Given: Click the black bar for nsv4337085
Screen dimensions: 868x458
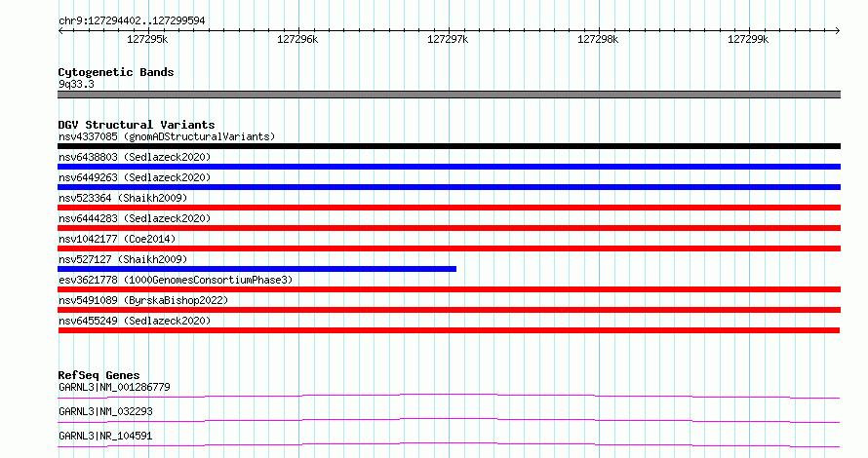Looking at the screenshot, I should click(x=449, y=146).
